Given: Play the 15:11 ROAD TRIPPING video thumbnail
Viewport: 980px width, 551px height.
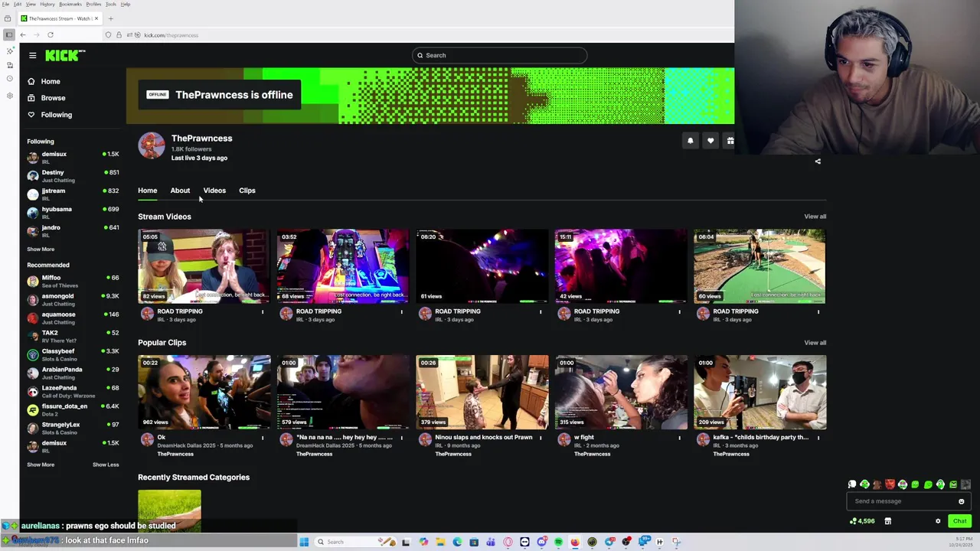Looking at the screenshot, I should 621,266.
